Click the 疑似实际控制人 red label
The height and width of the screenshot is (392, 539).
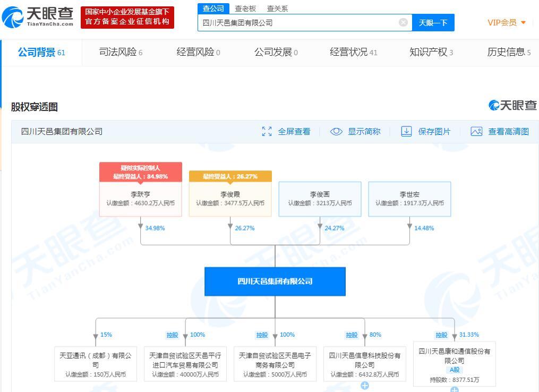pos(141,168)
